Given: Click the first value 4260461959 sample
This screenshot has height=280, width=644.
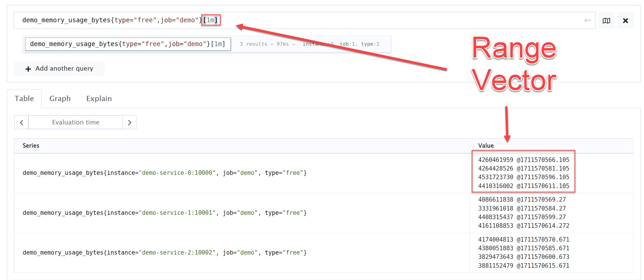Looking at the screenshot, I should (495, 160).
